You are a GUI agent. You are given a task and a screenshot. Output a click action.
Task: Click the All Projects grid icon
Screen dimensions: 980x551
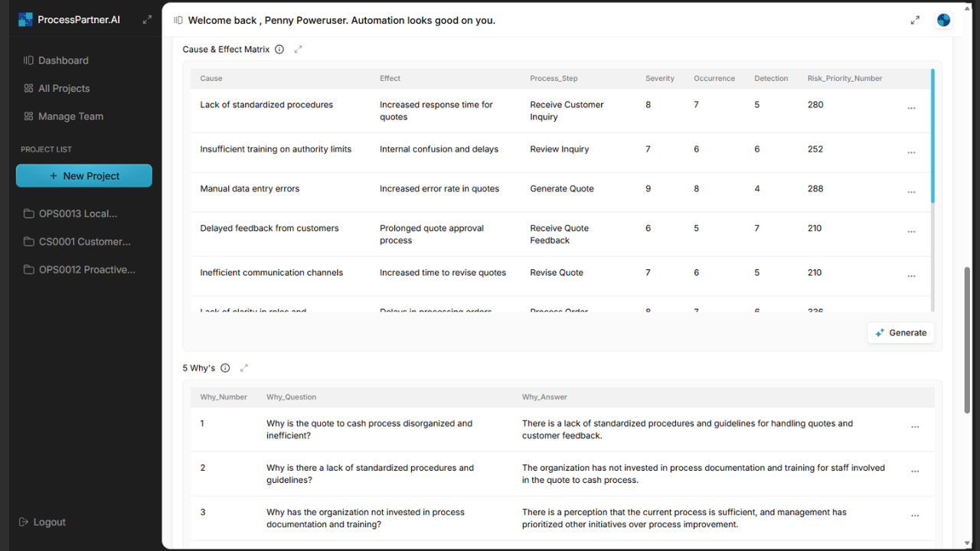28,89
